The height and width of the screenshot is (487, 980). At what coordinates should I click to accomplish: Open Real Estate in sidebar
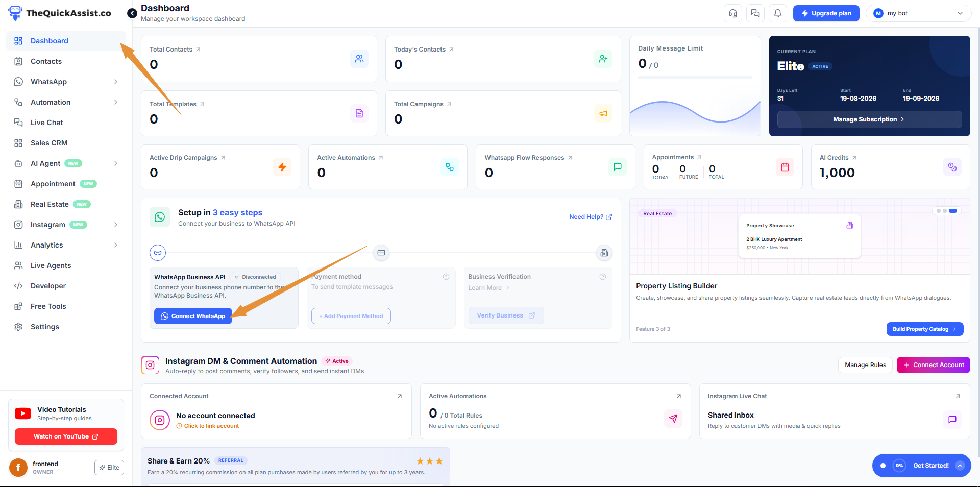tap(66, 204)
